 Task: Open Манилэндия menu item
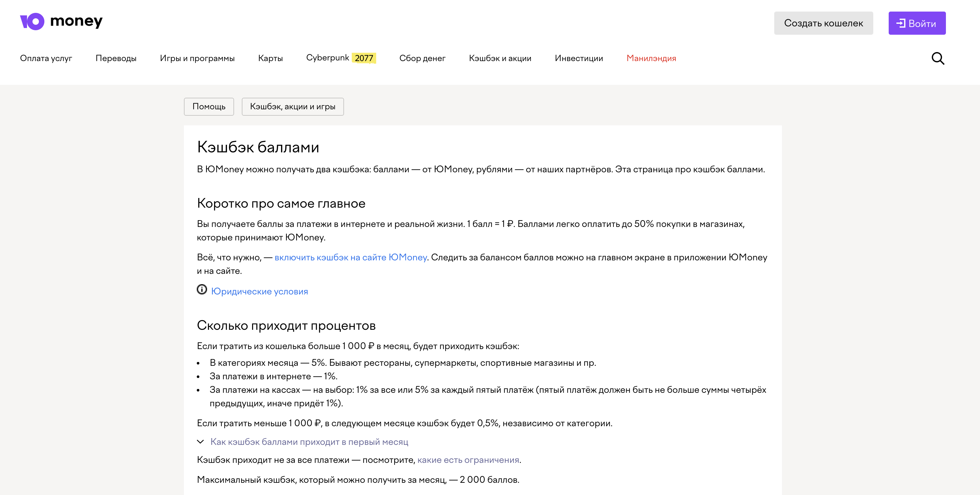pos(651,58)
